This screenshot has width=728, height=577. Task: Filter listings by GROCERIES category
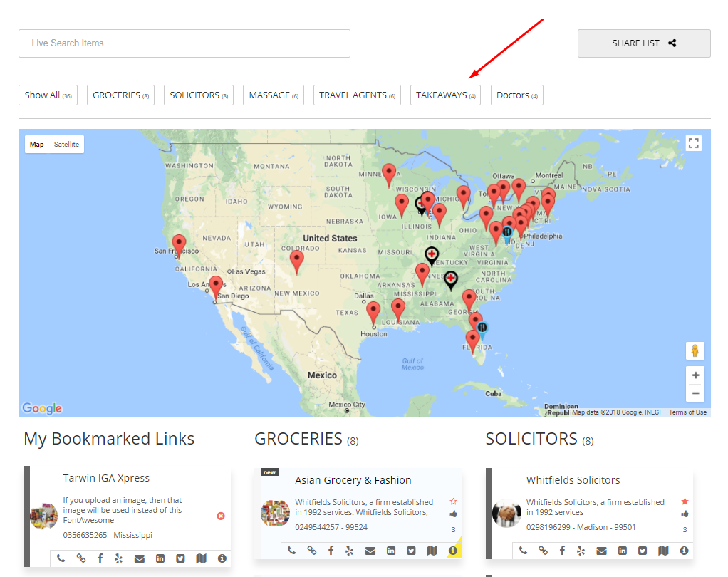click(120, 95)
